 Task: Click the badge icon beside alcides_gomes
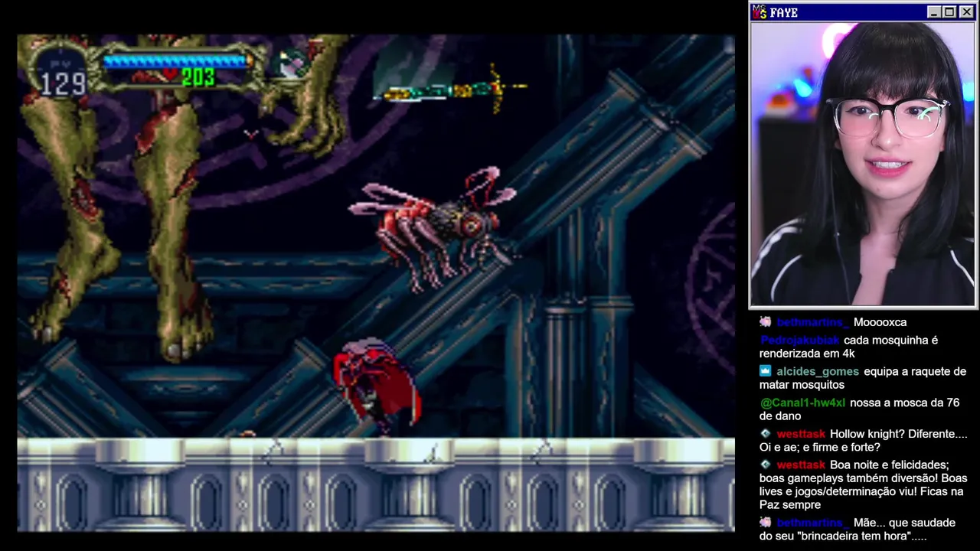point(766,371)
